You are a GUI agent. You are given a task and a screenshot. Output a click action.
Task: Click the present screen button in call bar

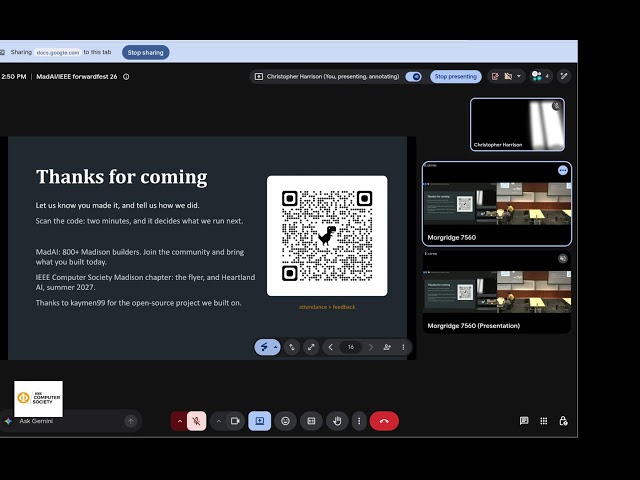(x=260, y=421)
